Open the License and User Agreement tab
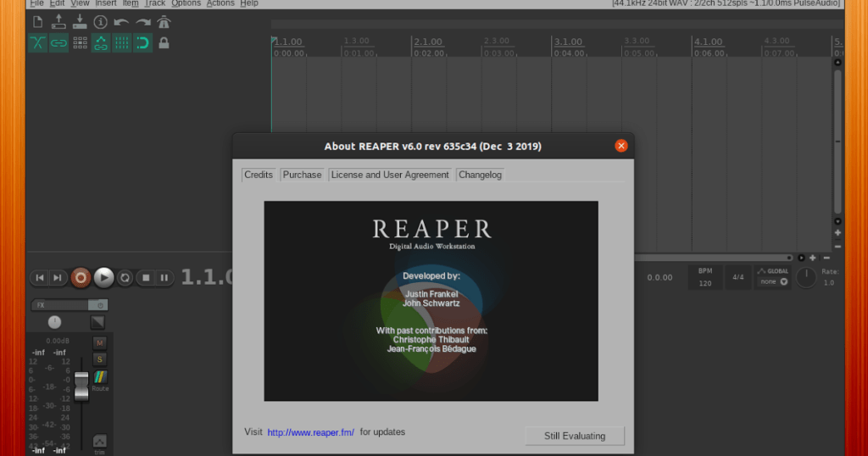868x456 pixels. (390, 175)
